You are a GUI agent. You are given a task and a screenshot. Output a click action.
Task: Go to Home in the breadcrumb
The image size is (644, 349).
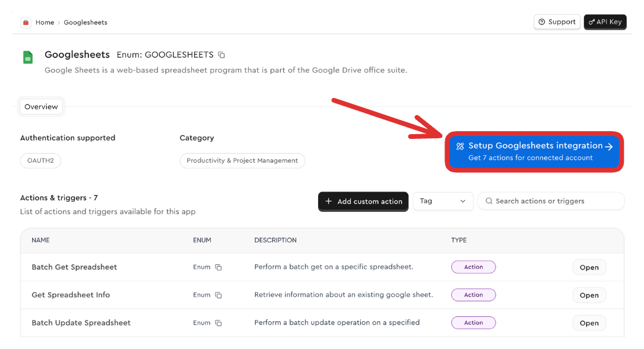tap(45, 23)
